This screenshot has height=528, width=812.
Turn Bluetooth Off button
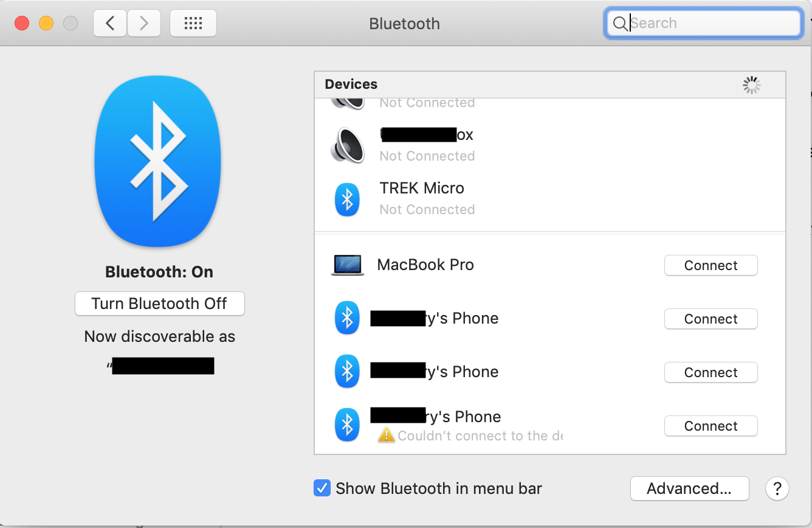coord(160,304)
